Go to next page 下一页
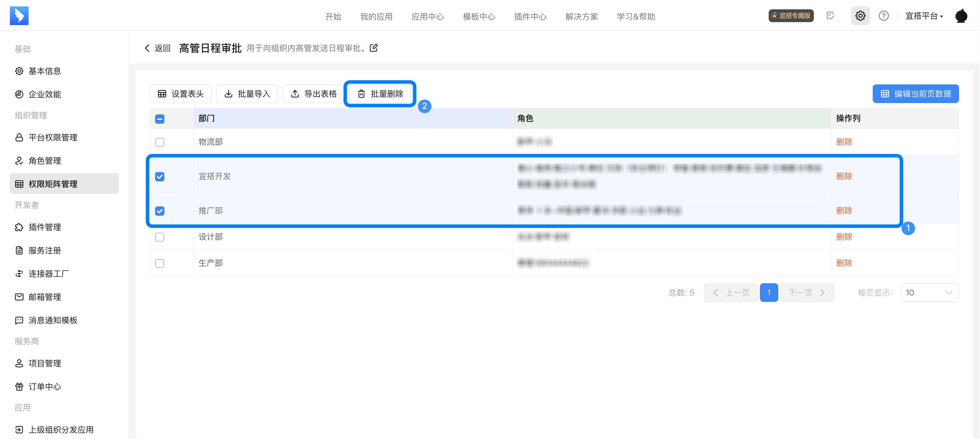 807,293
